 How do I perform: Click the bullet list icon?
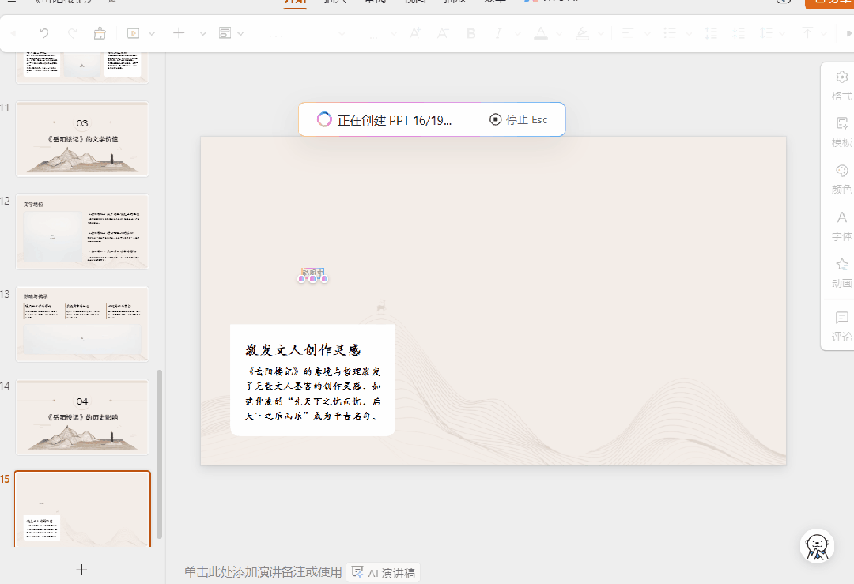(669, 33)
